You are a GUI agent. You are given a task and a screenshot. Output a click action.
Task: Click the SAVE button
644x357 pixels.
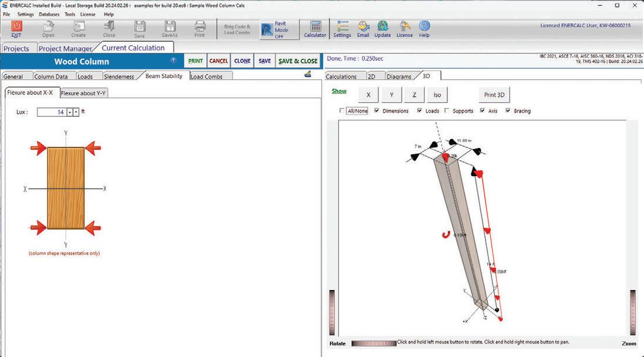(x=265, y=61)
